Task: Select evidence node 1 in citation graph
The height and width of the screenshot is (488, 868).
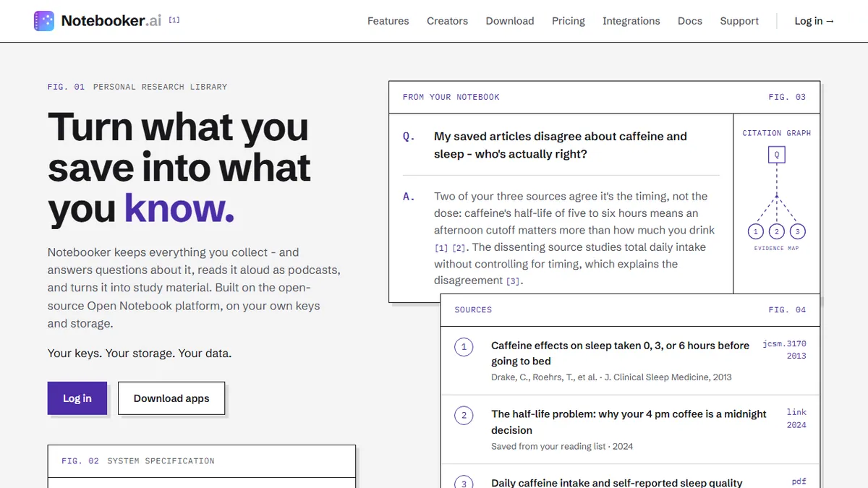Action: pyautogui.click(x=756, y=231)
